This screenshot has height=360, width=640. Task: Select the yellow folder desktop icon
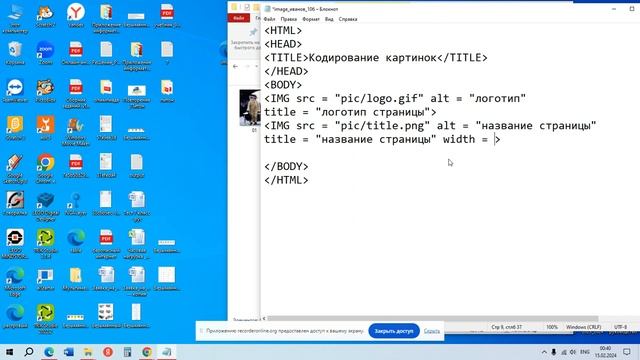pyautogui.click(x=76, y=279)
